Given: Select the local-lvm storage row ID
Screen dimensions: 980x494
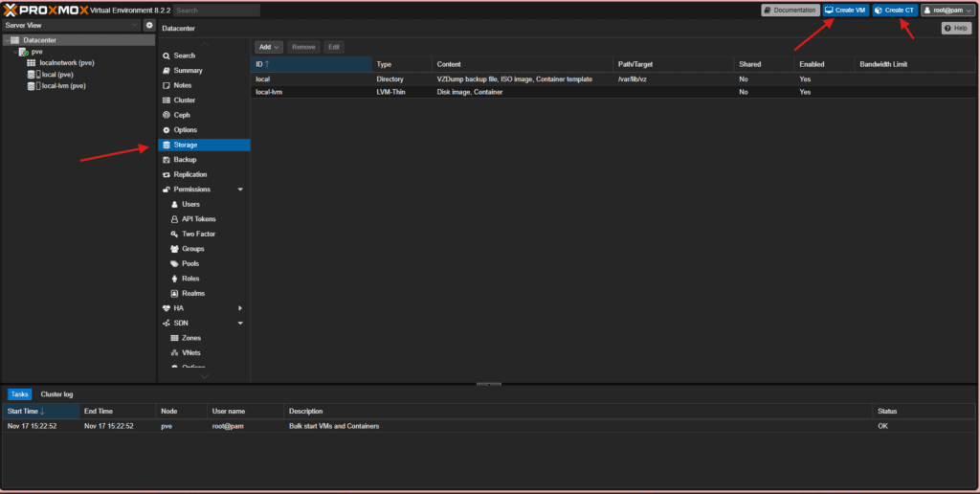Looking at the screenshot, I should (269, 92).
